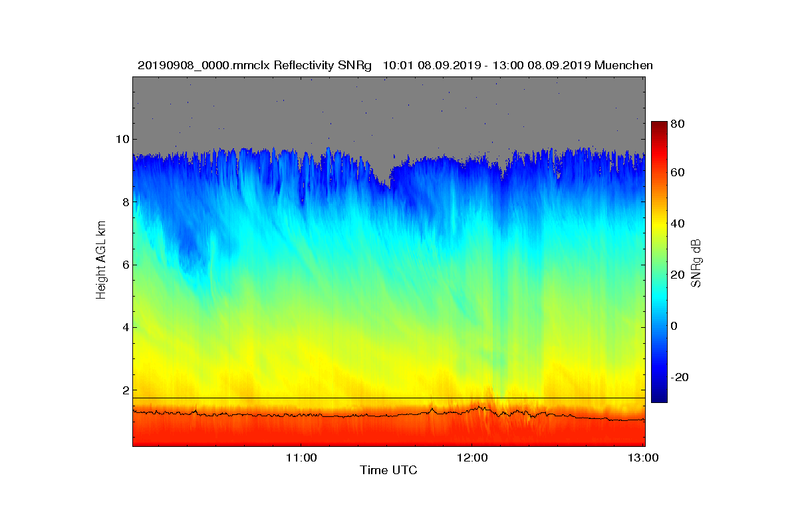This screenshot has width=798, height=532.
Task: Click the 'Time UTC' axis label
Action: (389, 471)
